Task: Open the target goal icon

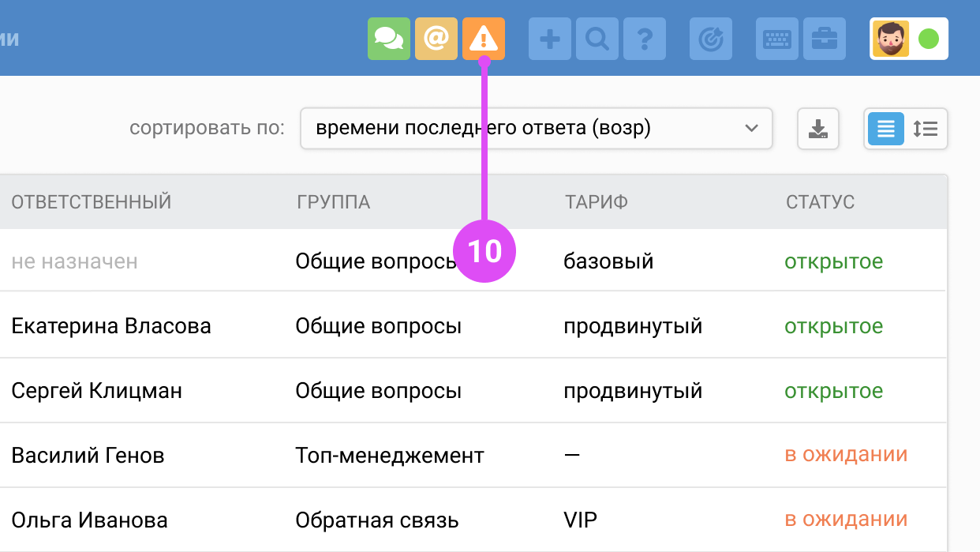Action: (710, 39)
